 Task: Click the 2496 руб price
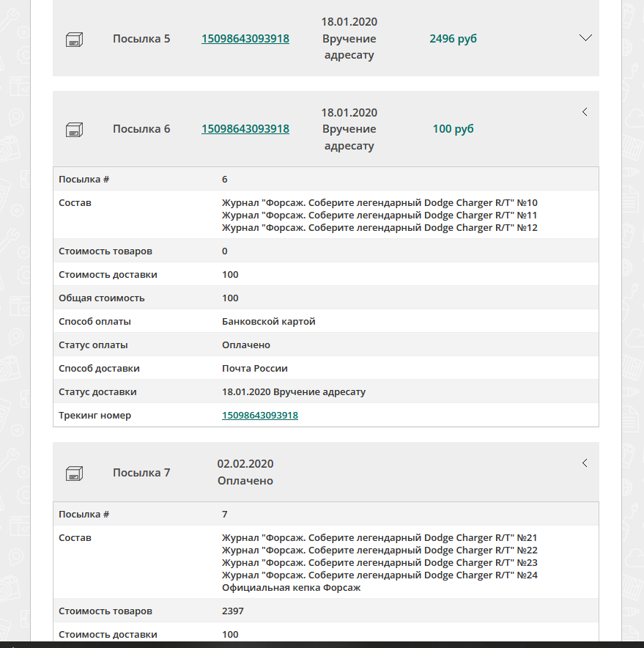click(453, 39)
